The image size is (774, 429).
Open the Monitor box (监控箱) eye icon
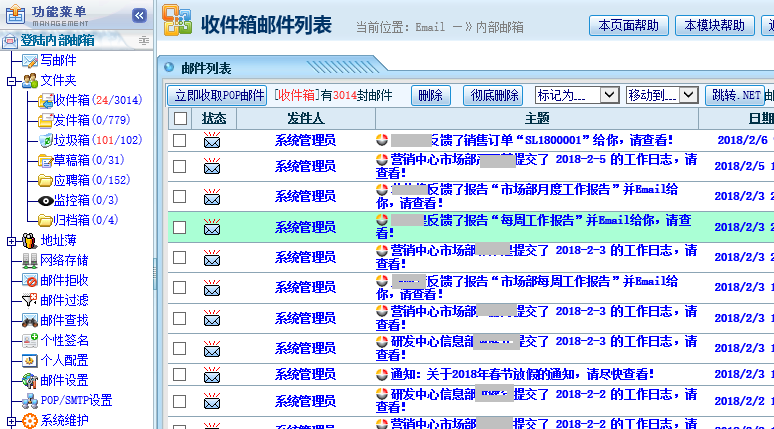point(46,200)
